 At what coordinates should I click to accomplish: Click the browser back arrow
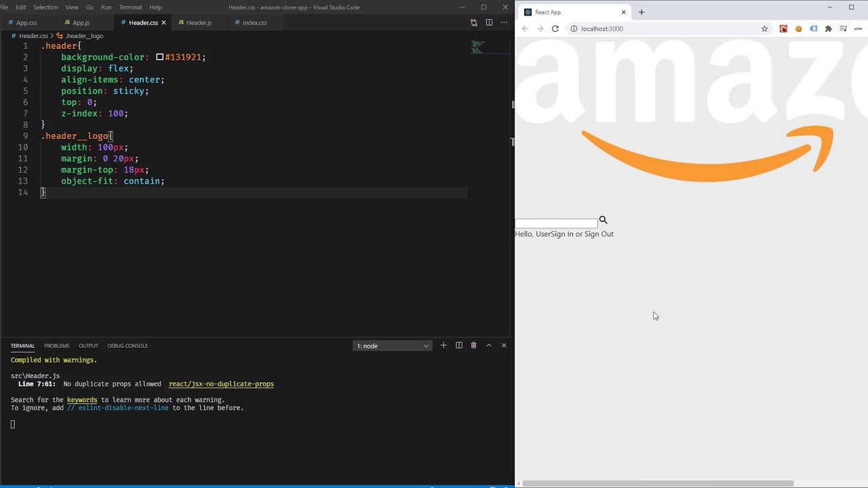click(525, 28)
